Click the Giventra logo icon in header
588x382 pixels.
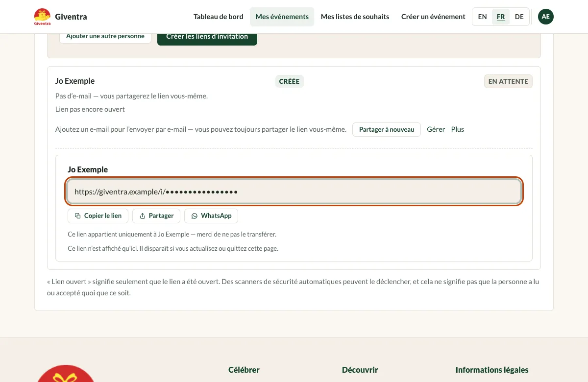click(x=43, y=17)
